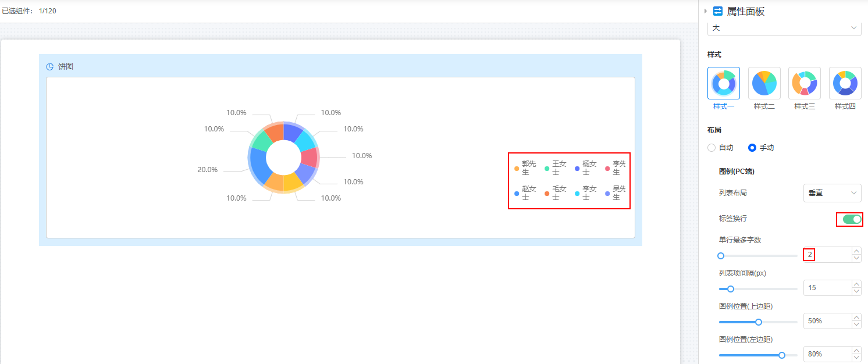Choose the 手动 layout radio button
Viewport: 868px width, 364px height.
pyautogui.click(x=752, y=148)
